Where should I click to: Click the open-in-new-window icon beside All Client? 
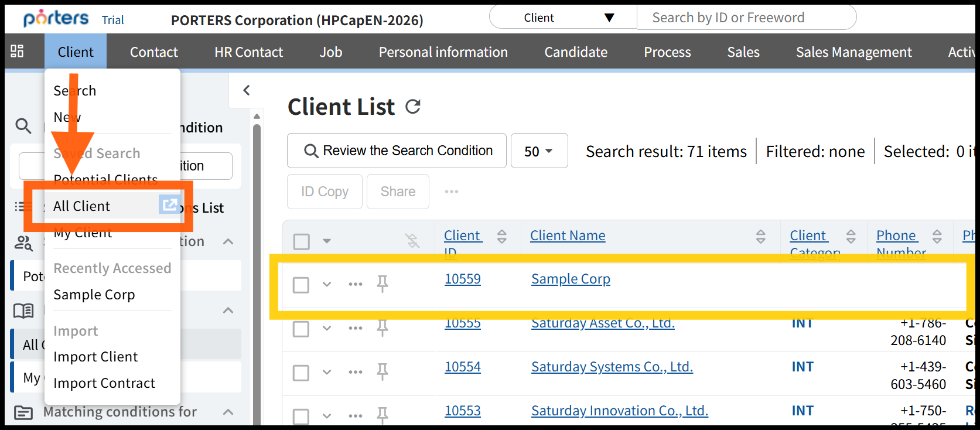(169, 204)
